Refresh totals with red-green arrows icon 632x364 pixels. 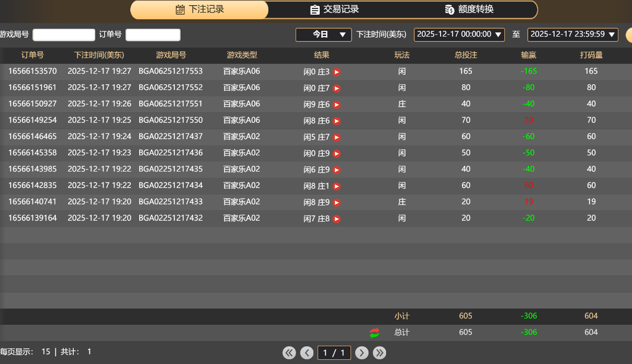[x=375, y=333]
